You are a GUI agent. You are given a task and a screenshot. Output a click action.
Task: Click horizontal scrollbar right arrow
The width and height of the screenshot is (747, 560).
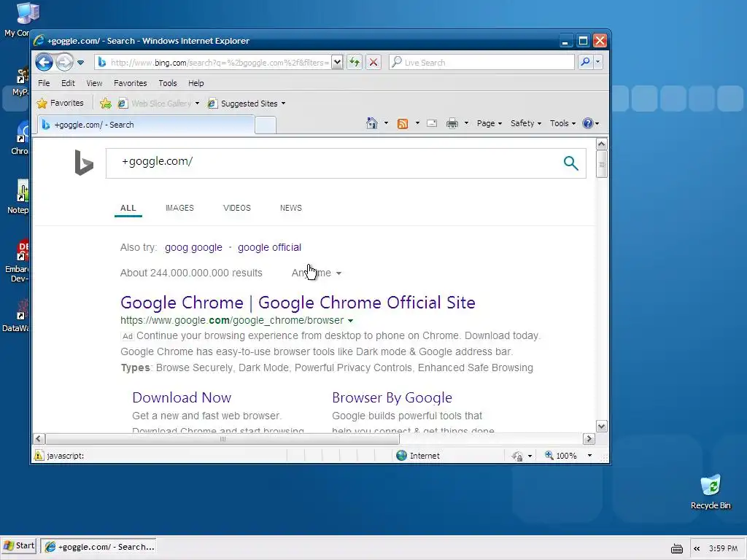coord(589,438)
